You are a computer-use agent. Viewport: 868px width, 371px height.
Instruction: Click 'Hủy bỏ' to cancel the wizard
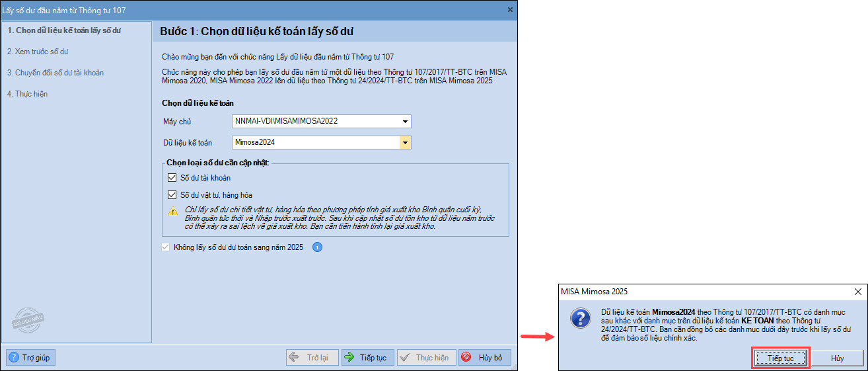click(485, 358)
